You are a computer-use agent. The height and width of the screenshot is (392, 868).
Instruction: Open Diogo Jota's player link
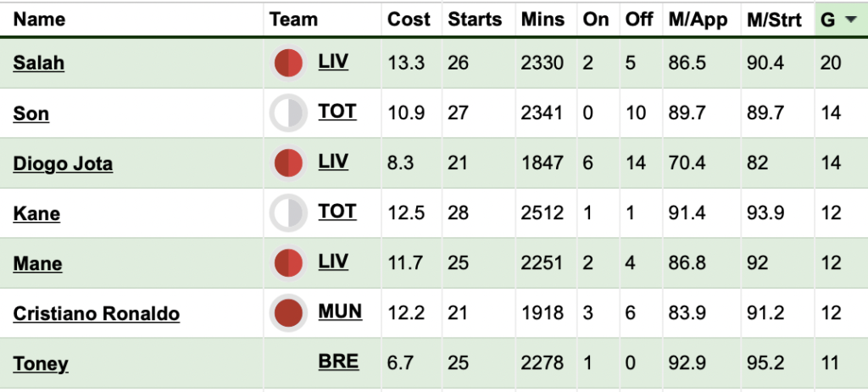tap(63, 163)
